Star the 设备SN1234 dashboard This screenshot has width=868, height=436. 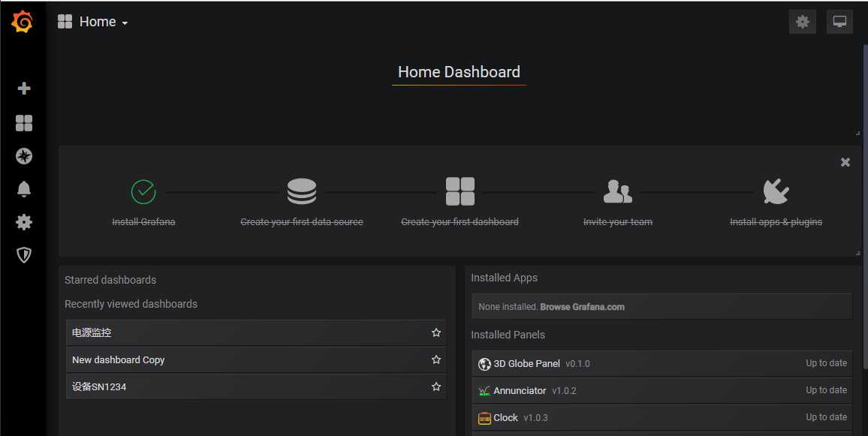pyautogui.click(x=436, y=386)
